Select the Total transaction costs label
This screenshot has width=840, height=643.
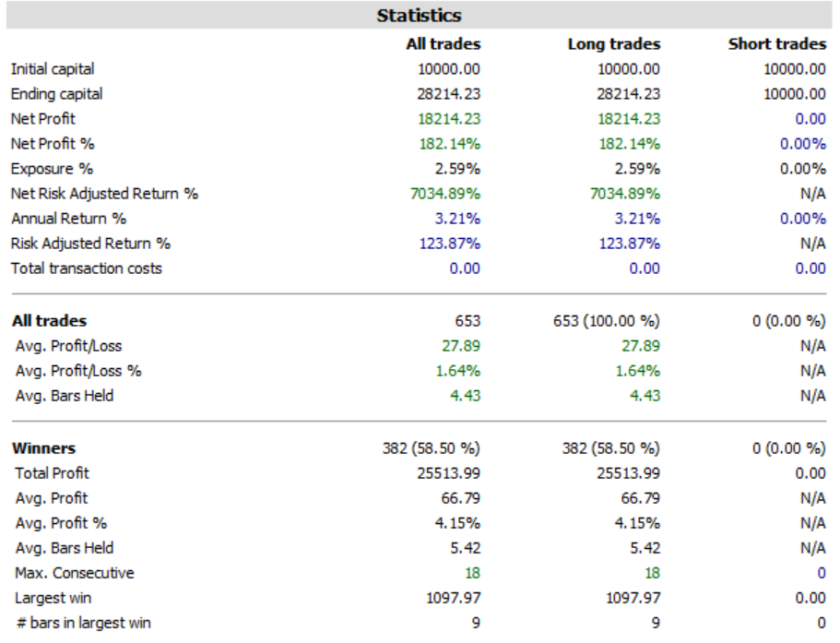tap(87, 268)
